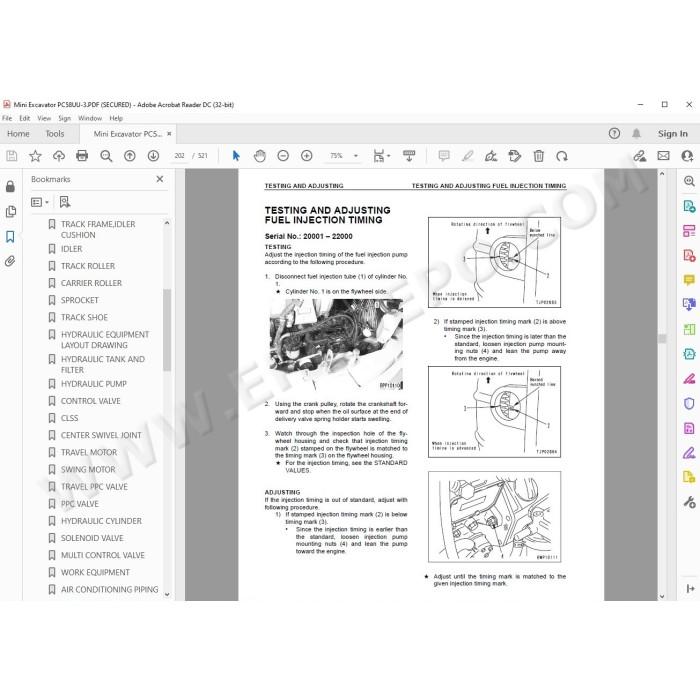Open bookmark options list dropdown
700x700 pixels.
(x=40, y=202)
